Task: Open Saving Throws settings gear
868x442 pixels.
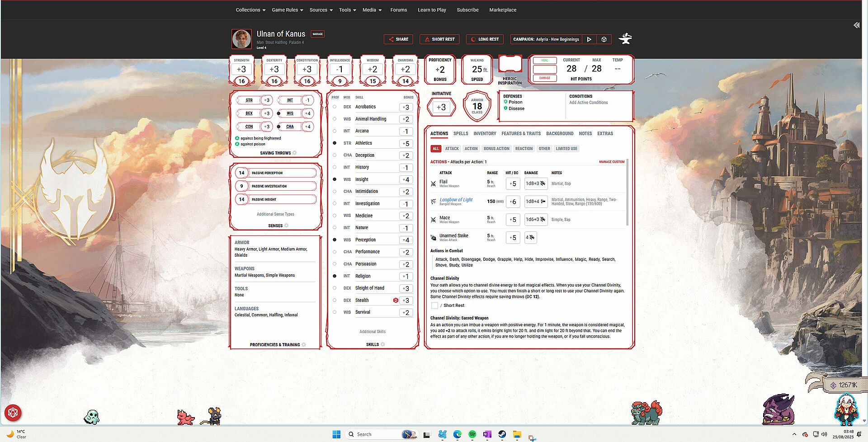Action: (295, 153)
